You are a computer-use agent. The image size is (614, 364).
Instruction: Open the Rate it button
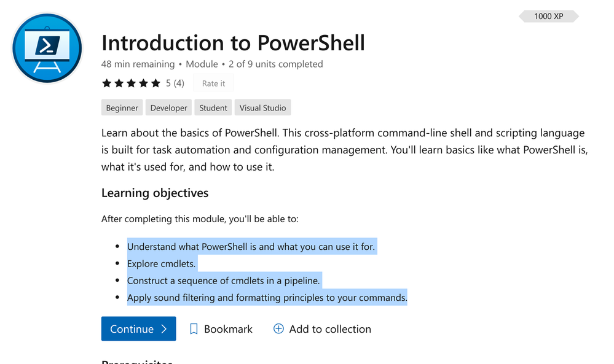pos(213,83)
